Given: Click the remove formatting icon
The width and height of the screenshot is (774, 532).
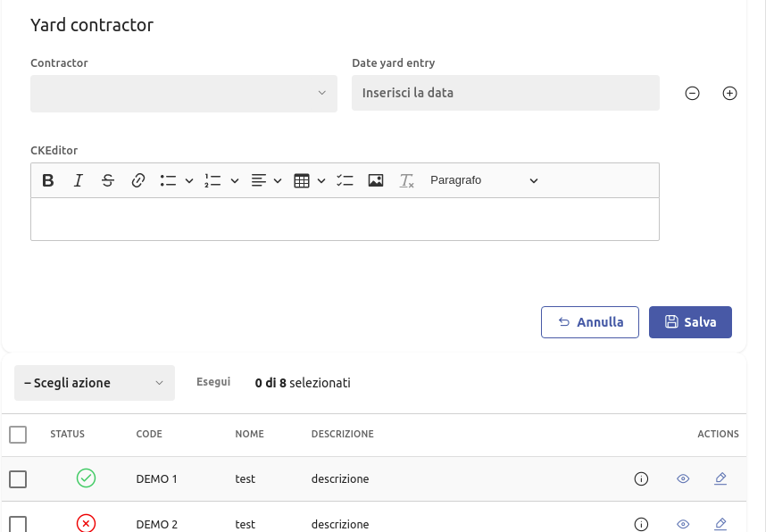Looking at the screenshot, I should [406, 180].
